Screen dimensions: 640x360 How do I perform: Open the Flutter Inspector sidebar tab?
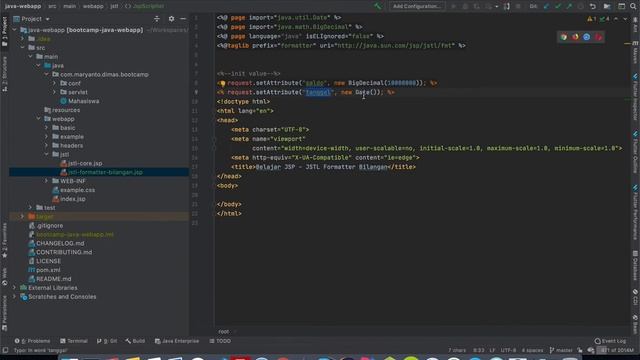[636, 97]
